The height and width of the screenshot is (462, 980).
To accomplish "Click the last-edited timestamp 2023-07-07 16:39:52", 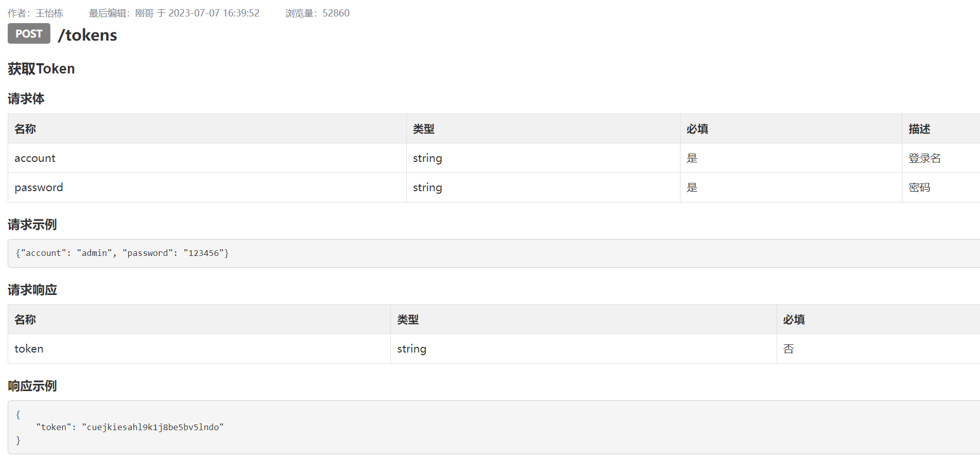I will (214, 13).
